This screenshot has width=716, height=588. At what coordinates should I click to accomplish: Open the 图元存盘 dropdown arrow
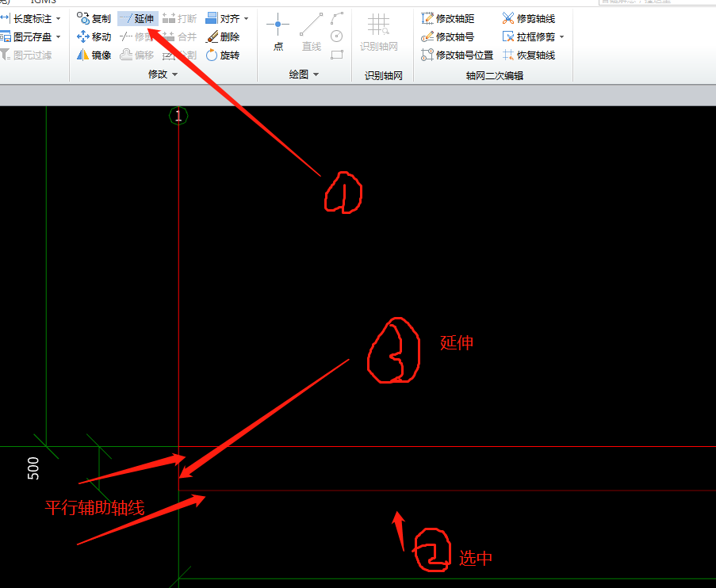click(58, 37)
